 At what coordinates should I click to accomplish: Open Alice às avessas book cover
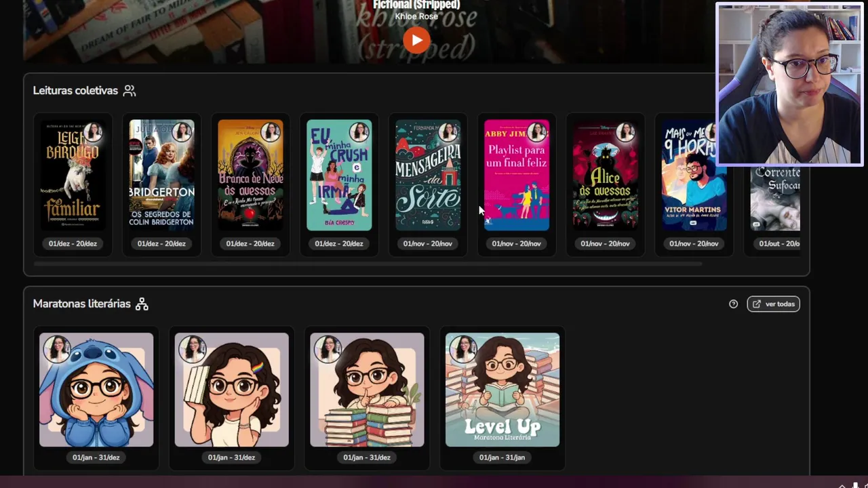[606, 176]
